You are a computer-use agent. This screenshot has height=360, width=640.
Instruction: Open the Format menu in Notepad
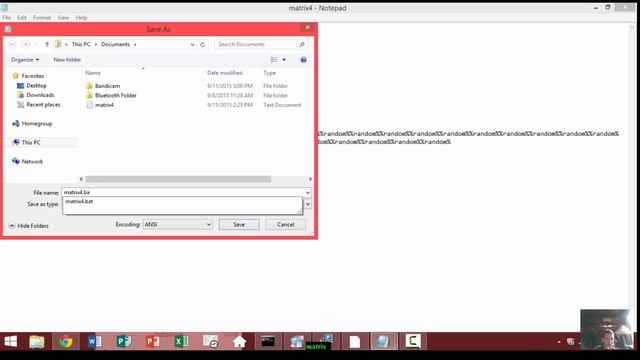coord(42,18)
